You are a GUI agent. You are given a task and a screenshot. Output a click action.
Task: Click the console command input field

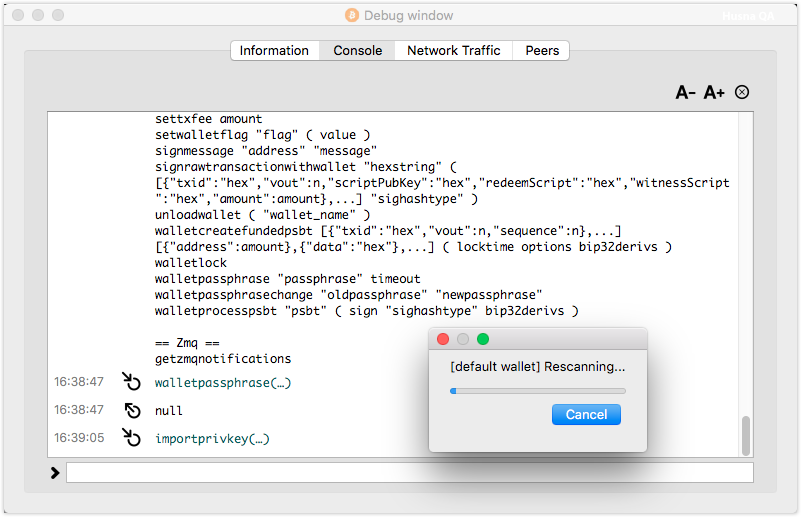click(410, 472)
